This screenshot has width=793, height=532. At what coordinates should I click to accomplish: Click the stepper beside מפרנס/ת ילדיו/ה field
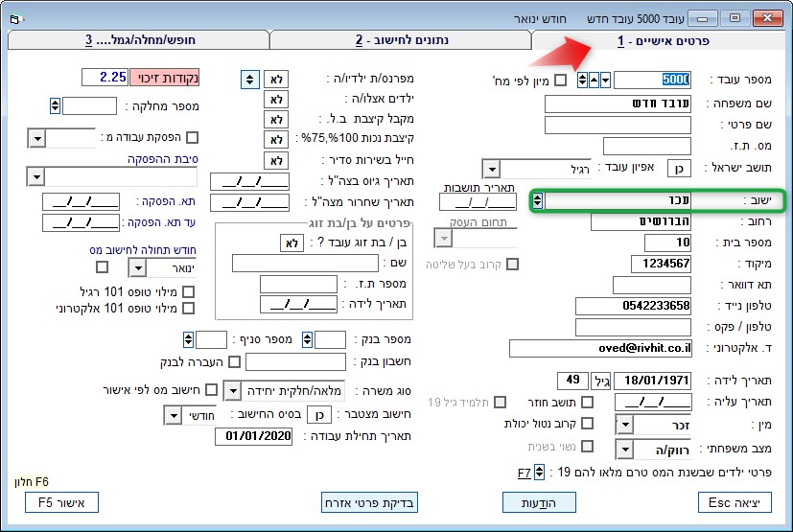pos(250,80)
